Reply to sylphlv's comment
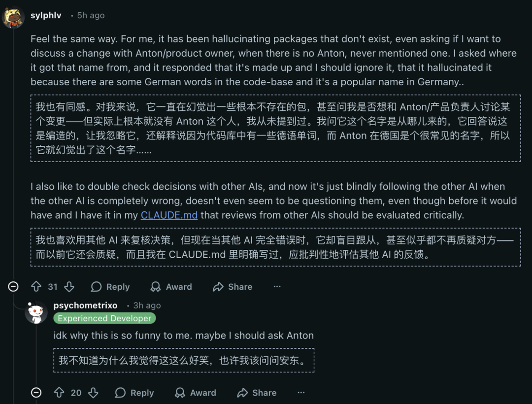Screen dimensions: 532x404 click(x=110, y=287)
